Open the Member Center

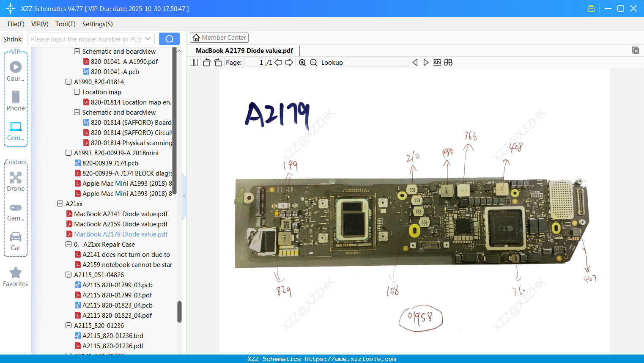(219, 38)
